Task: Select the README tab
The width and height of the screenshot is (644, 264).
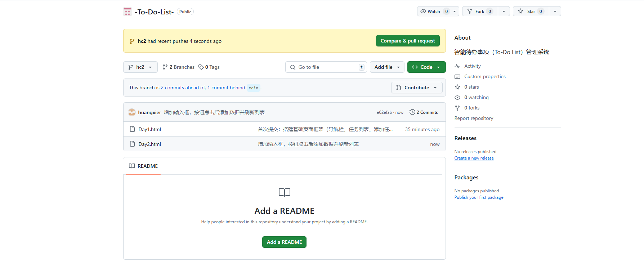Action: (x=143, y=166)
